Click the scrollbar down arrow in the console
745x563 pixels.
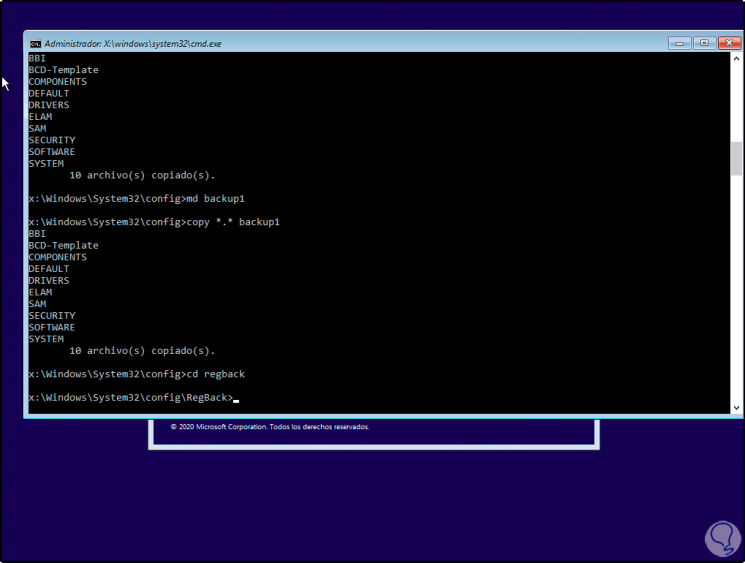coord(736,408)
